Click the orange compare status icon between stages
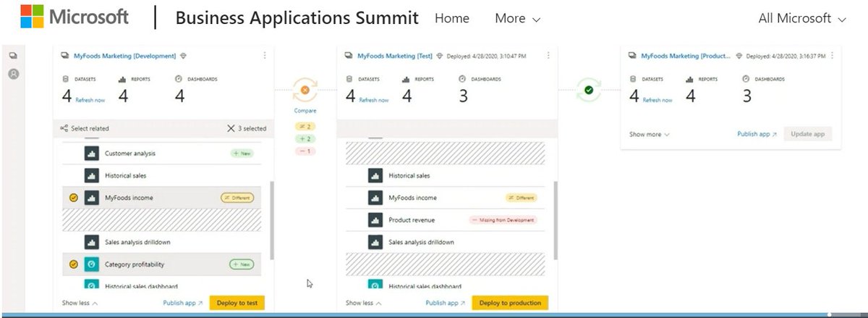The width and height of the screenshot is (868, 318). coord(305,91)
